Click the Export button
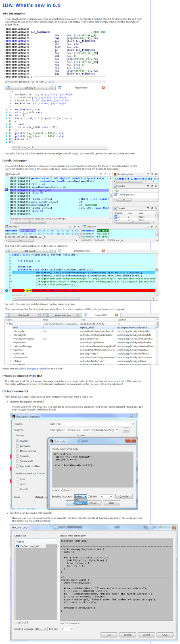The image size is (180, 644). [128, 635]
